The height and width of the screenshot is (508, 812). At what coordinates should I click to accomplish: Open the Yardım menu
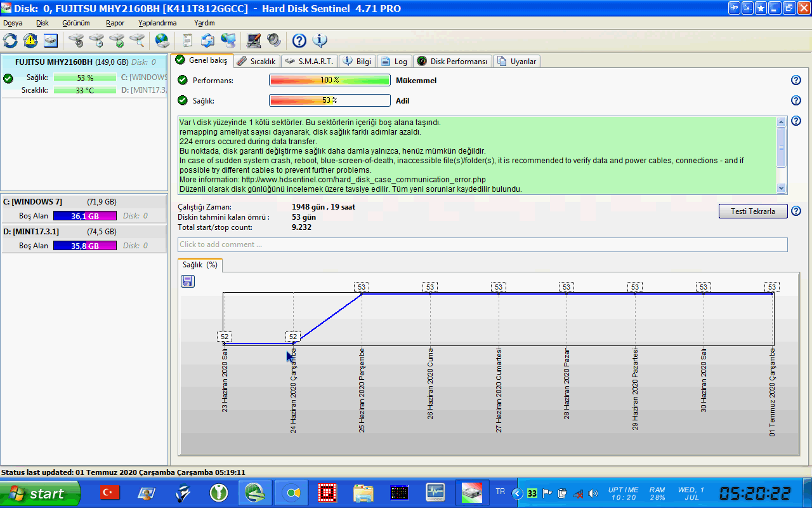coord(204,23)
